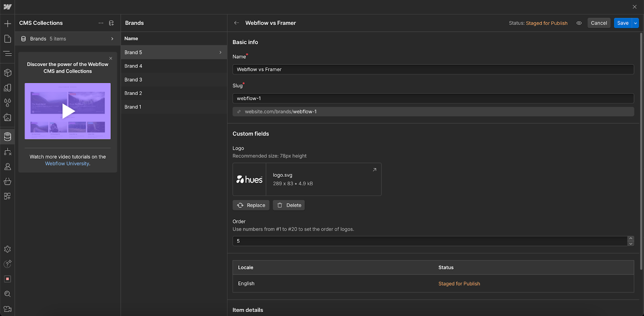Open the Logic flows icon

[x=7, y=152]
